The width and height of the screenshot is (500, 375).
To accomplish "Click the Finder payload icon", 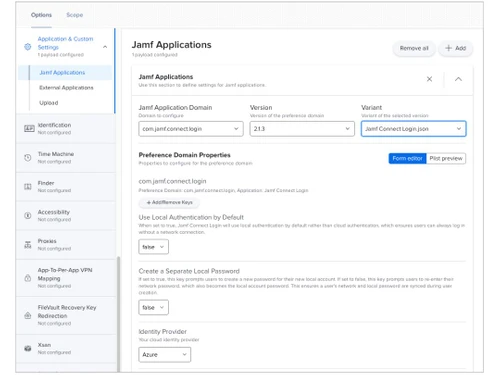I will point(28,186).
